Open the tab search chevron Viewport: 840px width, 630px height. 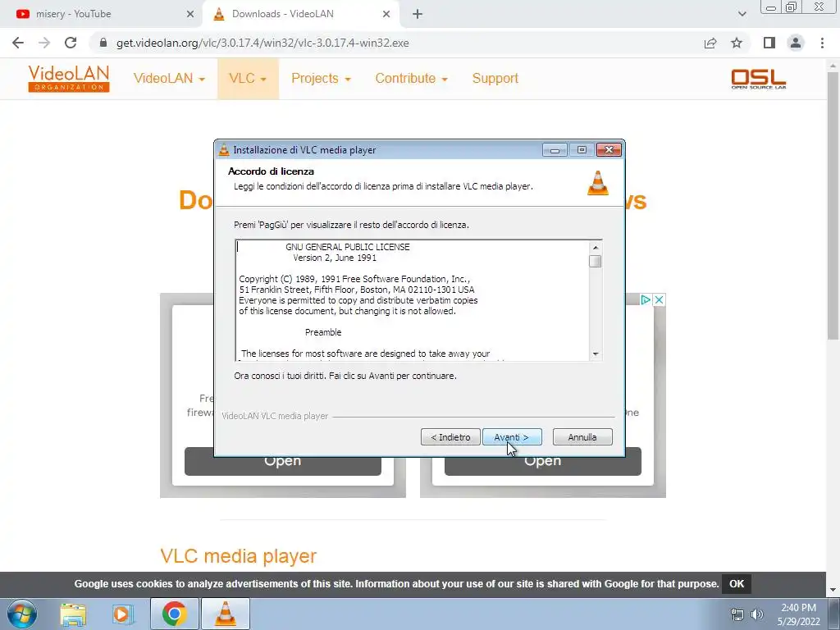(742, 15)
